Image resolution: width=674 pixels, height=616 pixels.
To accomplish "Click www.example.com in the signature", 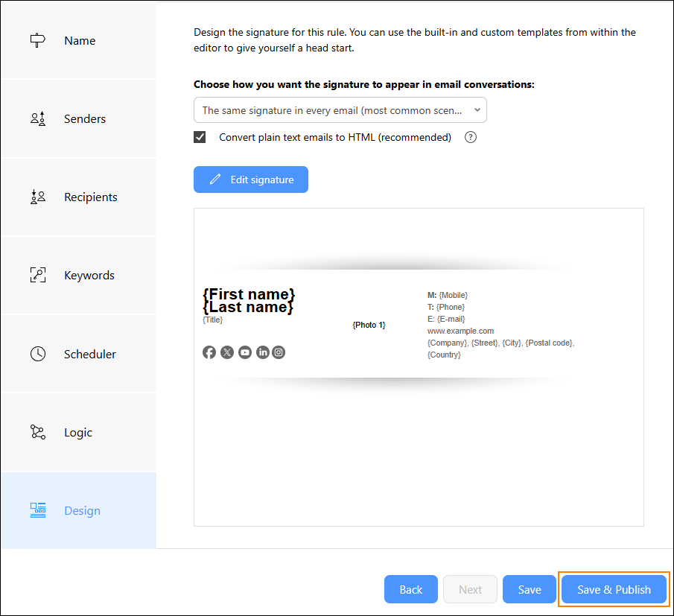I will [x=460, y=331].
